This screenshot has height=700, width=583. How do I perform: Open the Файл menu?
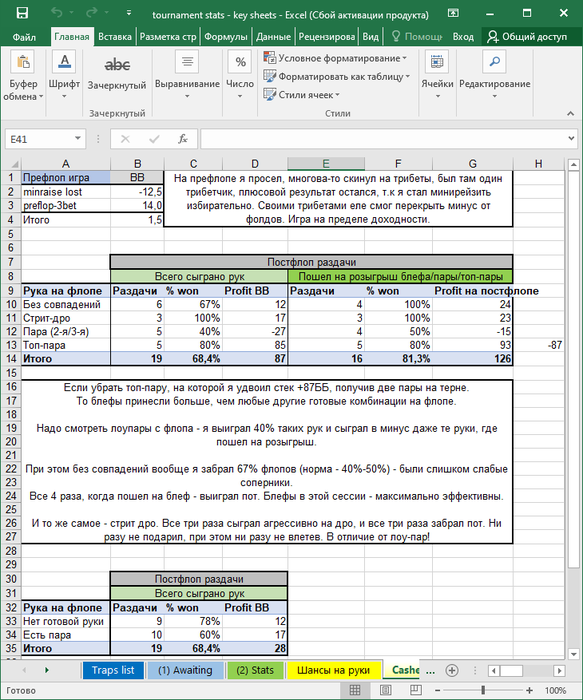[x=24, y=37]
